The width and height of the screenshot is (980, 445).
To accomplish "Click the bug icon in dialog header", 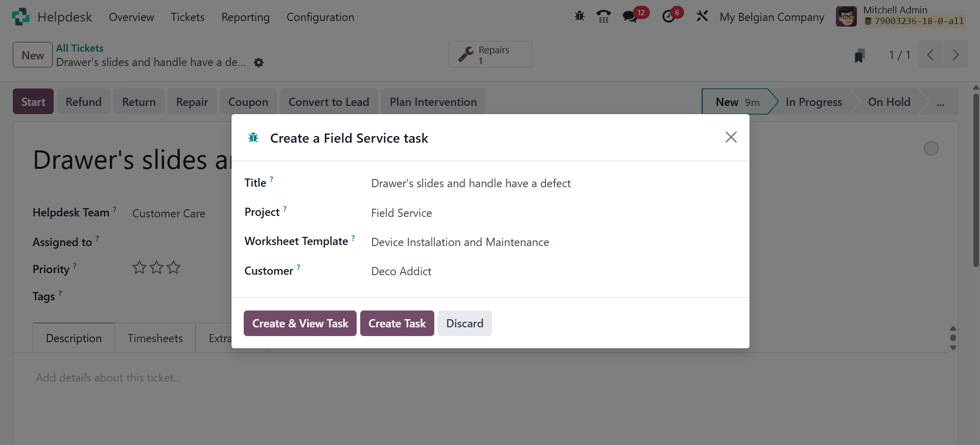I will 253,138.
